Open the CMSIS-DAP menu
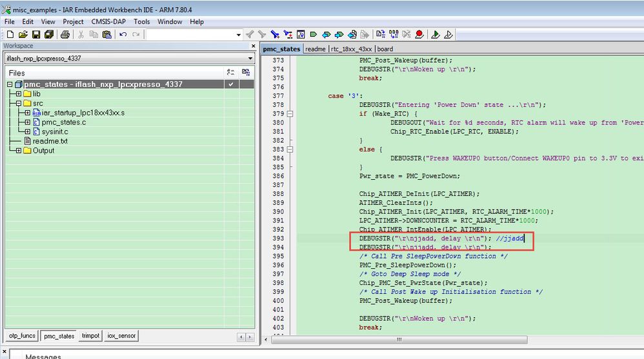The height and width of the screenshot is (359, 644). click(108, 22)
